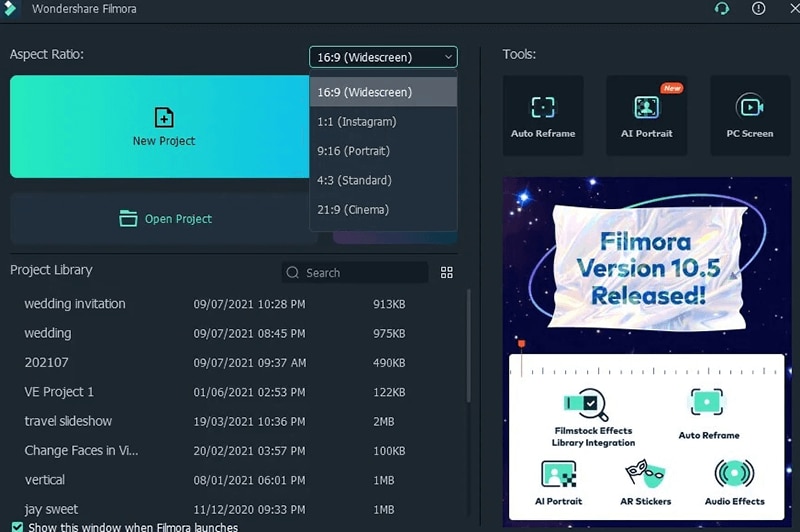
Task: Click the New badge on AI Portrait
Action: tap(672, 88)
